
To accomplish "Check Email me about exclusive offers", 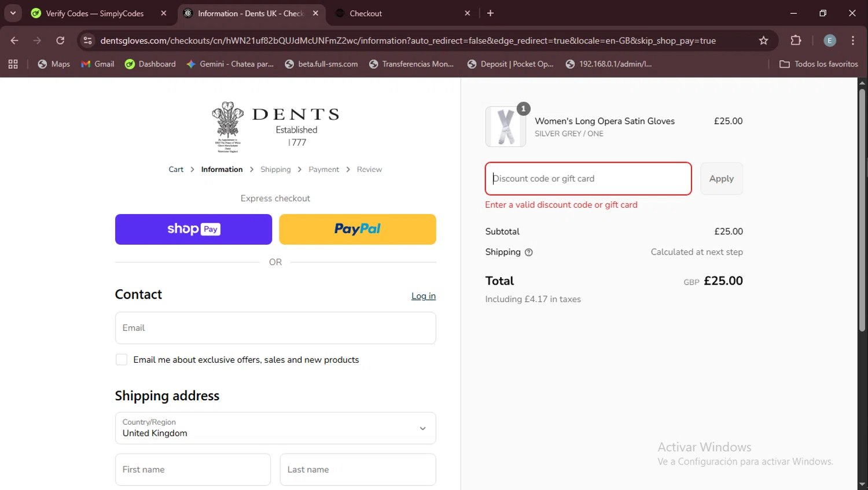I will [122, 360].
